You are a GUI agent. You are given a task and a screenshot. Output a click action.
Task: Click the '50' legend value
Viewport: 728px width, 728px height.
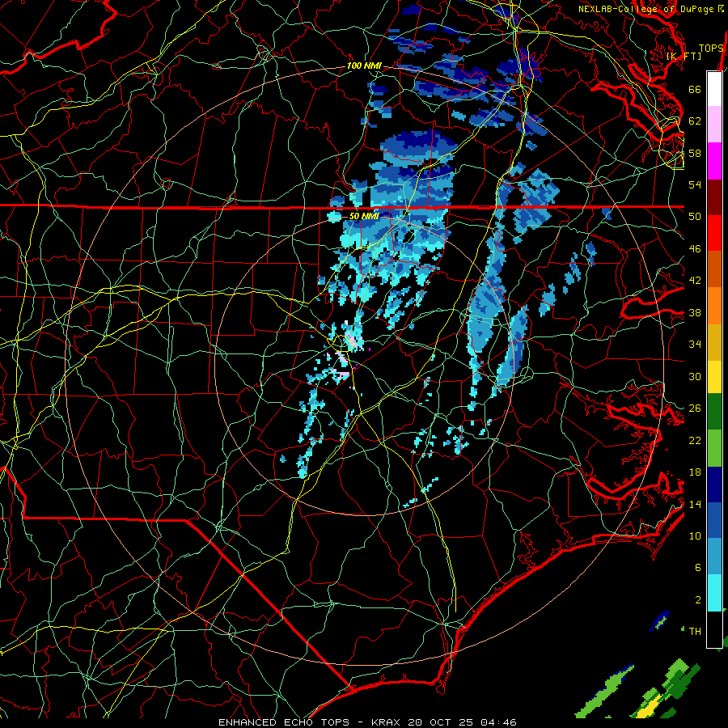point(695,217)
